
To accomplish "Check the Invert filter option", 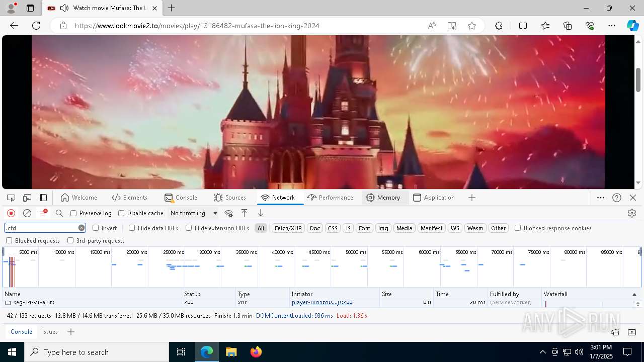I will point(96,228).
